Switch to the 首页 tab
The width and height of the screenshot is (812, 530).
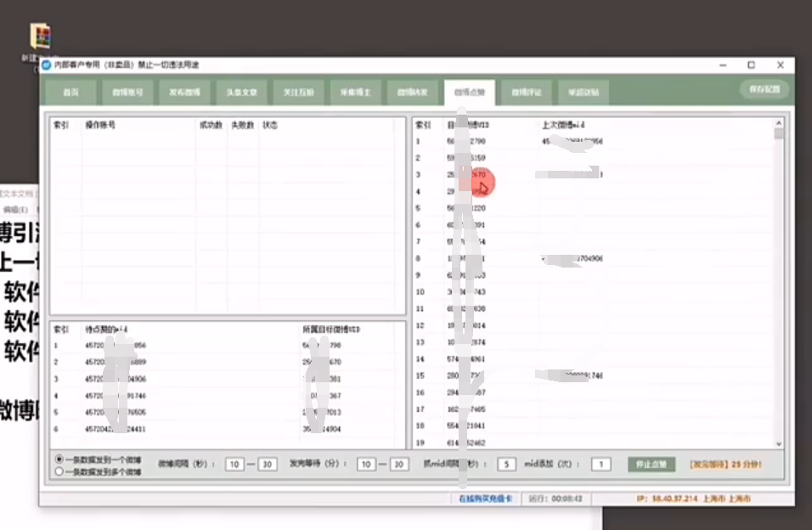pyautogui.click(x=71, y=93)
